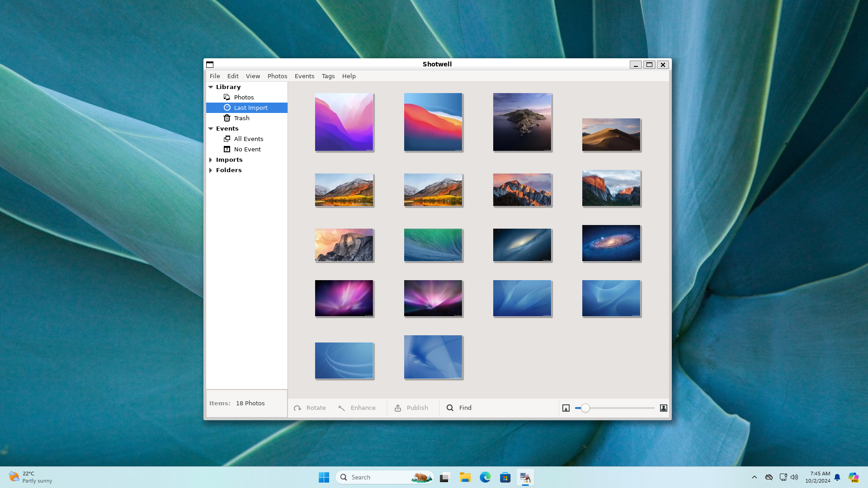Select the Catalina island thumbnail

pyautogui.click(x=522, y=122)
